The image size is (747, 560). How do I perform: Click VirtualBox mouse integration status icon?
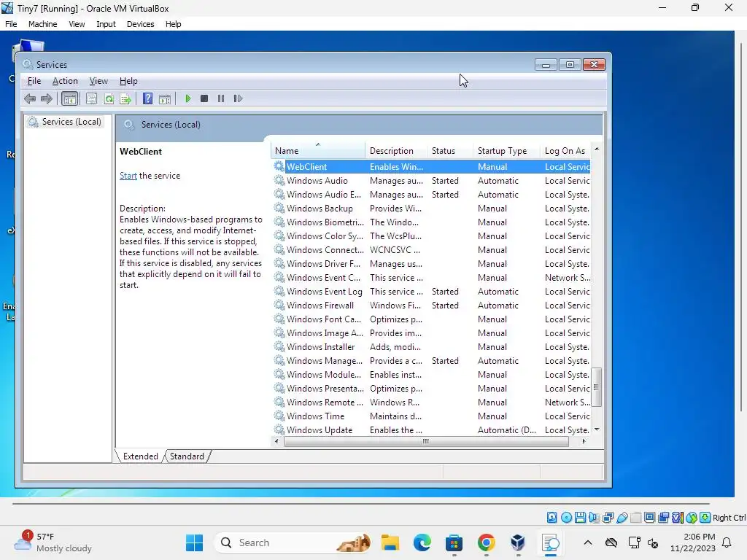pyautogui.click(x=692, y=518)
